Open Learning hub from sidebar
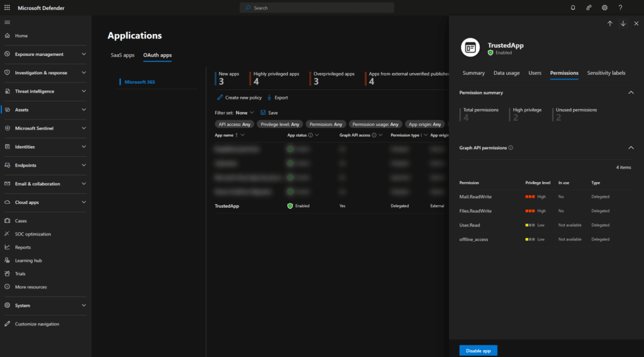This screenshot has width=644, height=357. 23,260
